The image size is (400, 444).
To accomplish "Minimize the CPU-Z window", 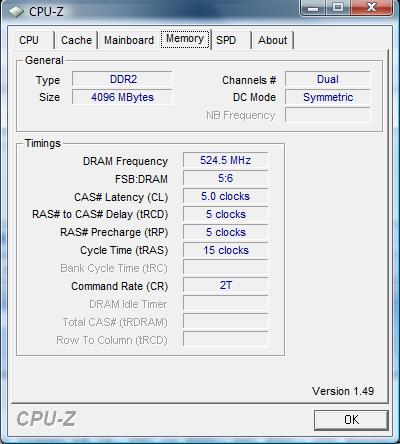I will (x=313, y=7).
